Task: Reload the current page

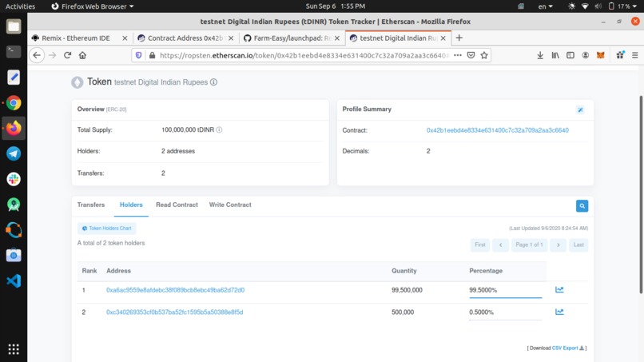Action: (67, 55)
